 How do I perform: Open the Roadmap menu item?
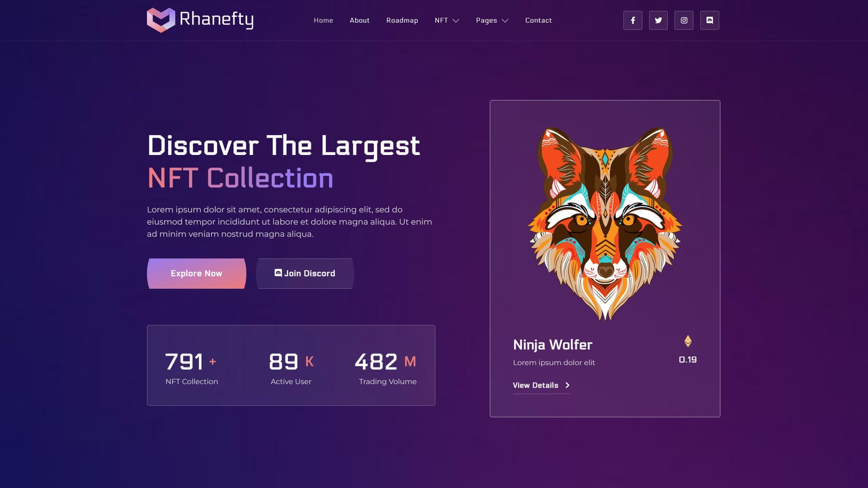(x=402, y=20)
